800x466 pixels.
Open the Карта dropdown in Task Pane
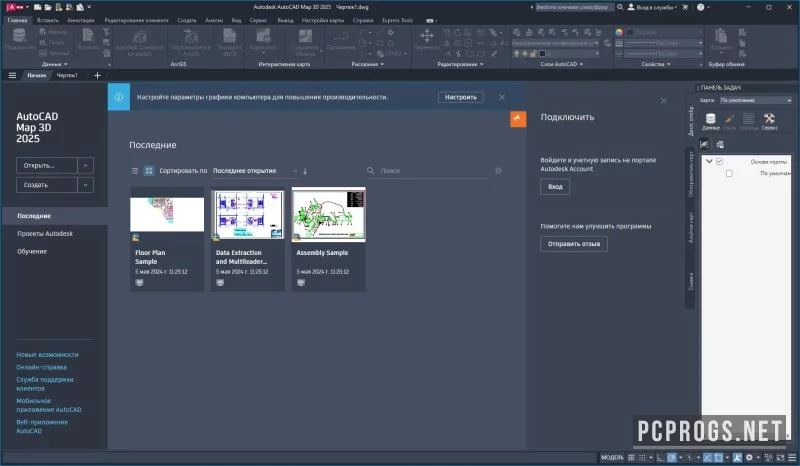(755, 100)
